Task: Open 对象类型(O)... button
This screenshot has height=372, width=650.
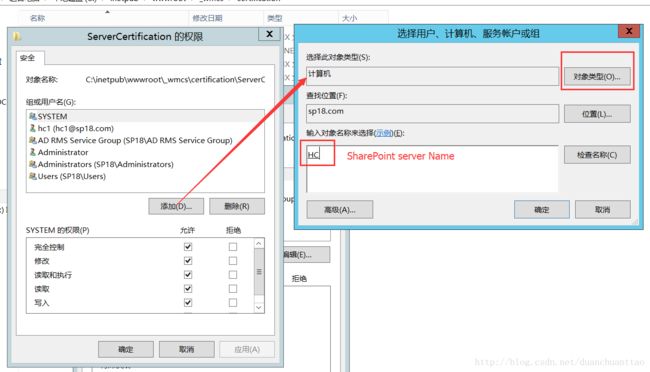Action: click(597, 77)
